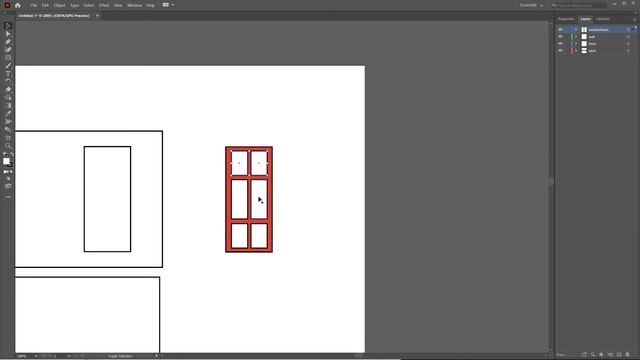Select the Selection tool
The image size is (640, 360).
pos(8,26)
